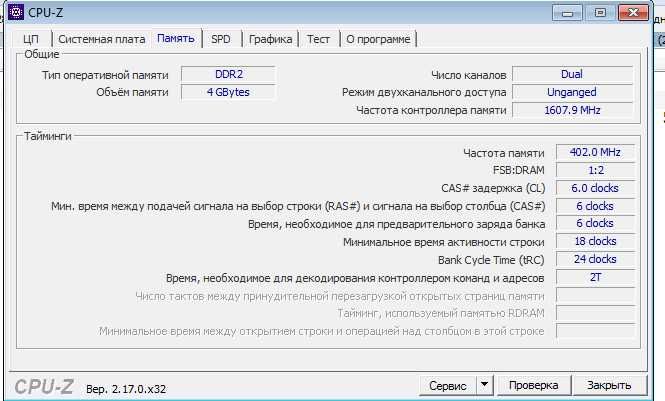The height and width of the screenshot is (401, 665).
Task: Click the empty RDRAM timing field
Action: [595, 313]
